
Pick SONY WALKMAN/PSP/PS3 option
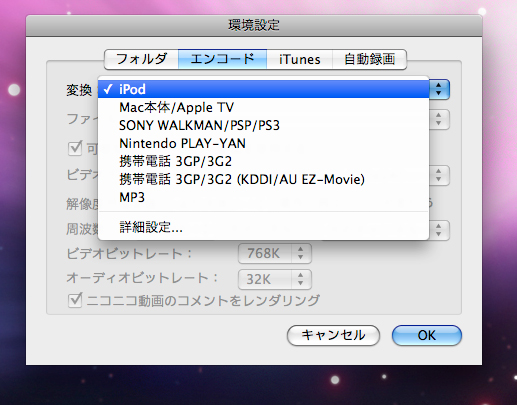point(263,125)
